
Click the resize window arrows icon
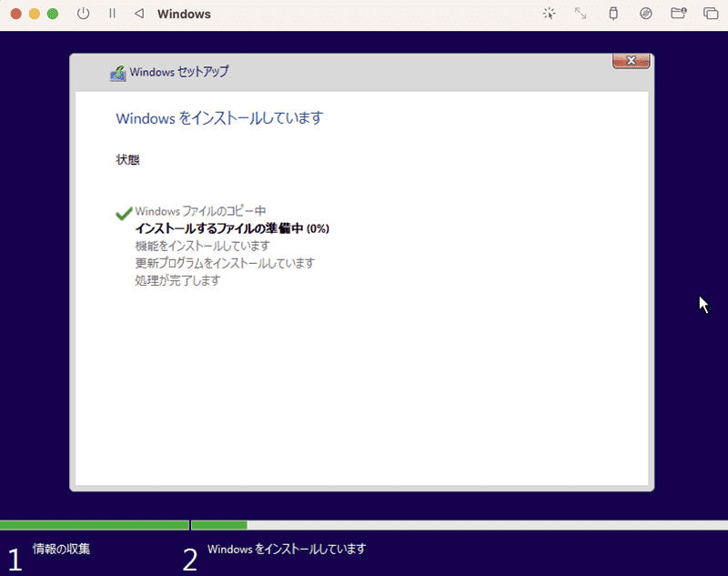click(x=581, y=14)
